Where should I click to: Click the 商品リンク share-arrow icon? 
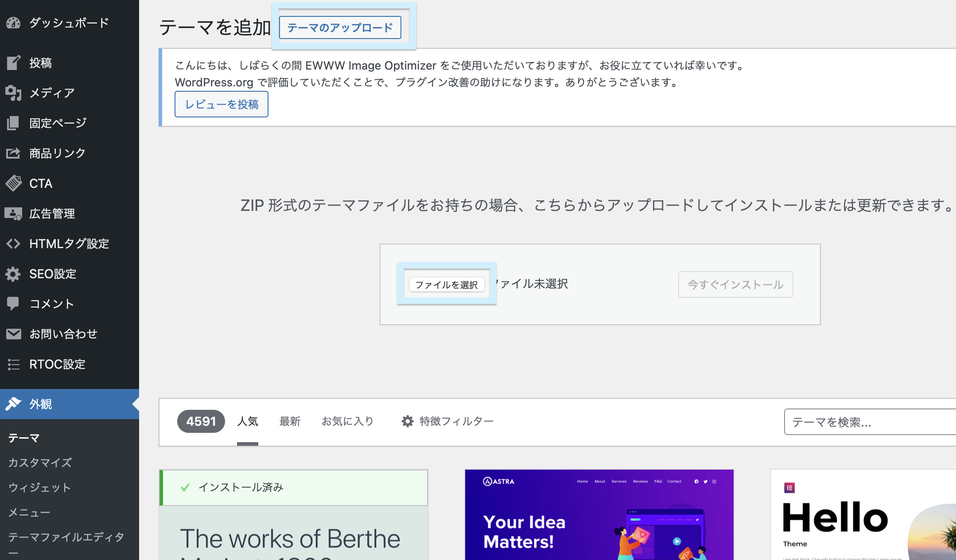[x=13, y=153]
